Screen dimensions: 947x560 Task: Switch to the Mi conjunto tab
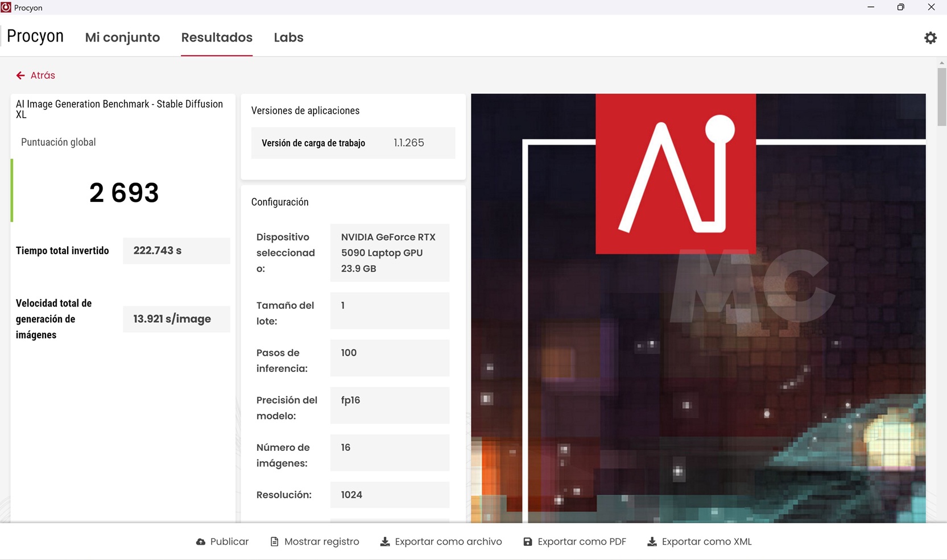(122, 38)
